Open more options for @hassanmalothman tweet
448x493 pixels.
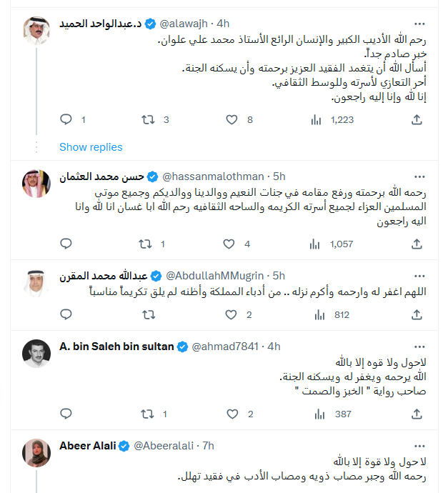tap(419, 176)
